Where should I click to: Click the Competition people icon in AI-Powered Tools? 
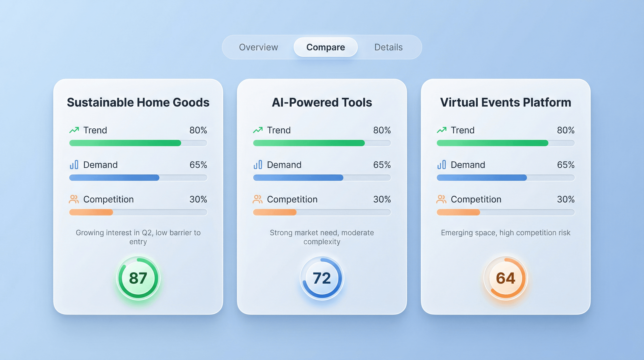(x=257, y=199)
